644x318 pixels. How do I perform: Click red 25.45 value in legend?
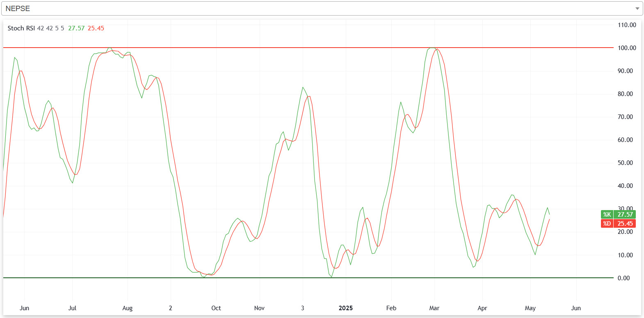(x=96, y=28)
